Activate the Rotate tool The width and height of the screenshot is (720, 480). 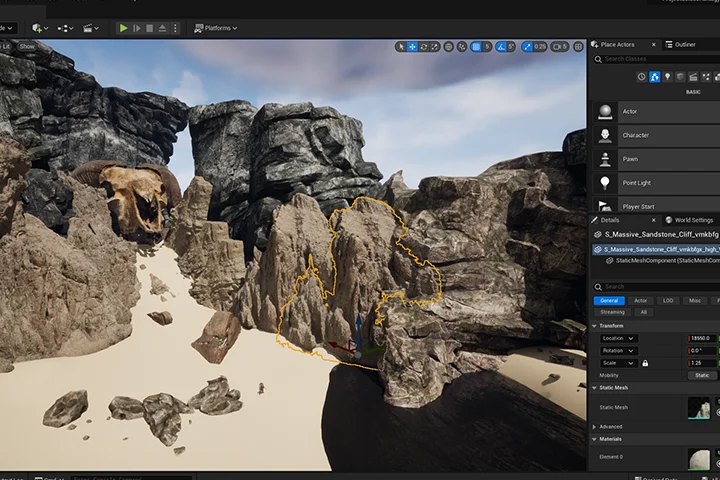point(423,46)
